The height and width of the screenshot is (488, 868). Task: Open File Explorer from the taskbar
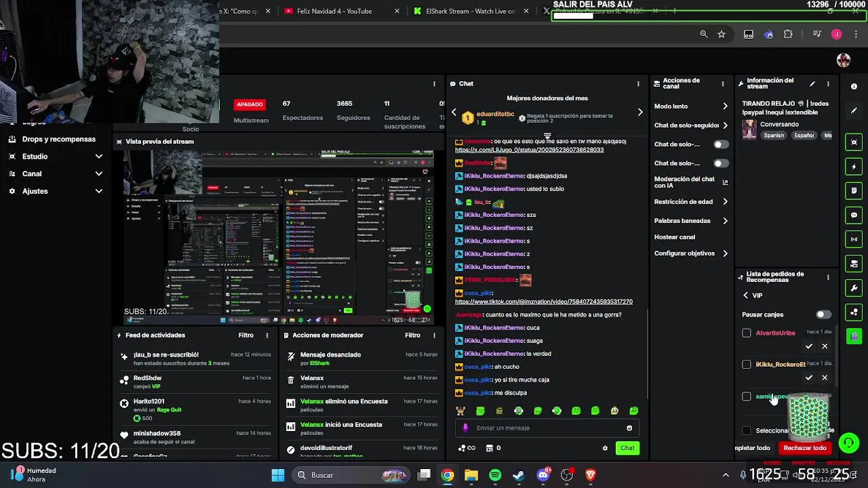click(471, 475)
